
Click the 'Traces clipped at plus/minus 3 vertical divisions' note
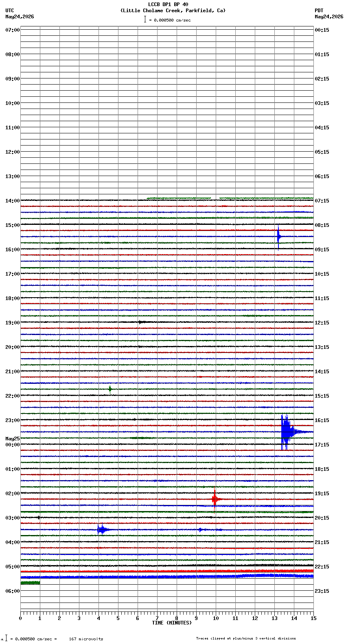[x=246, y=638]
